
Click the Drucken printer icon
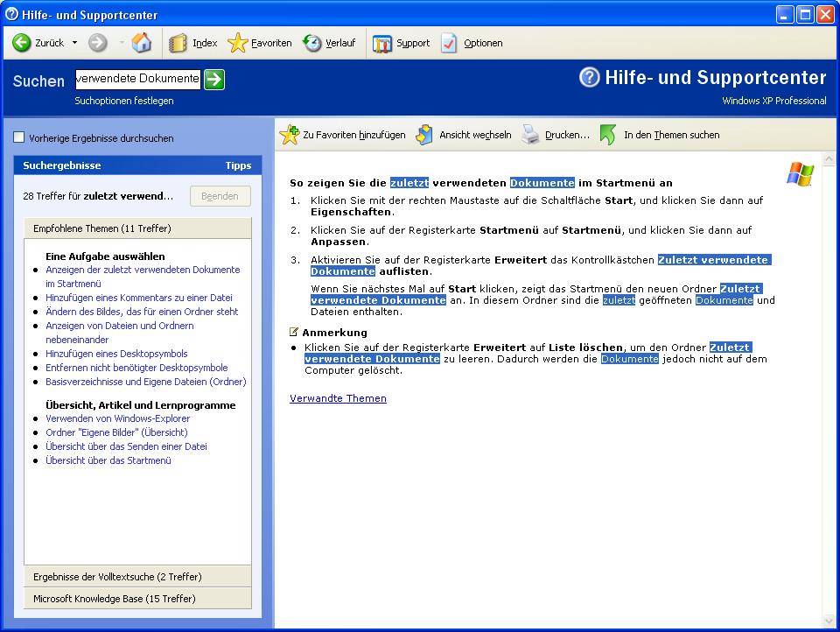[x=531, y=135]
